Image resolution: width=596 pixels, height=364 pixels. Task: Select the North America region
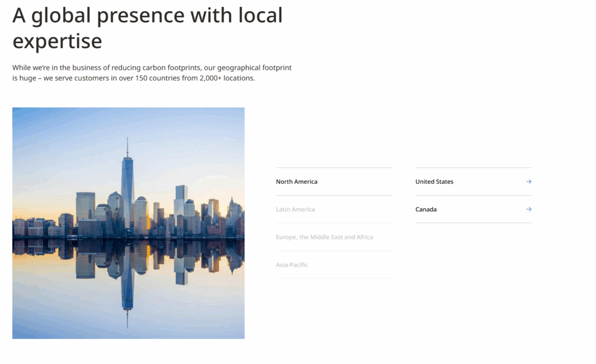pyautogui.click(x=296, y=181)
